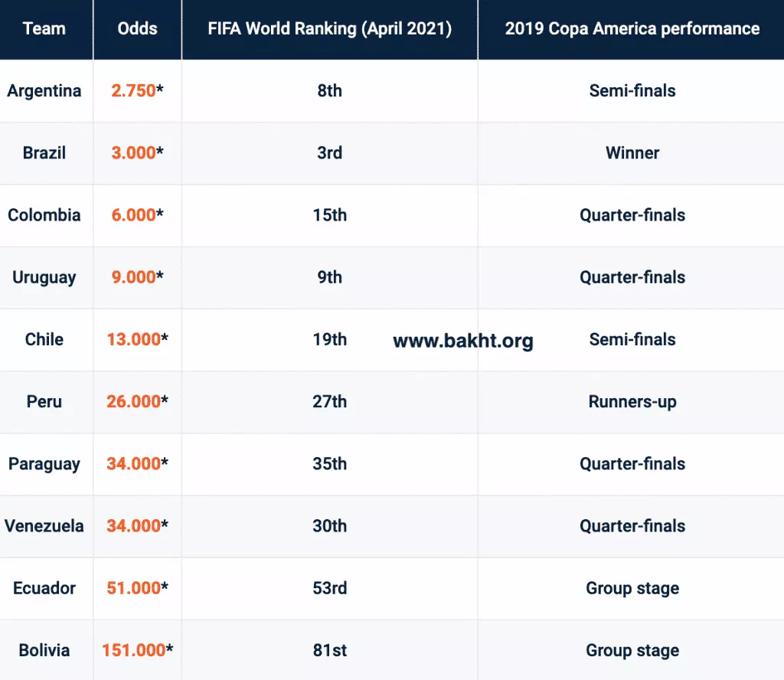Viewport: 784px width, 680px height.
Task: Click the Winner performance cell
Action: [632, 152]
